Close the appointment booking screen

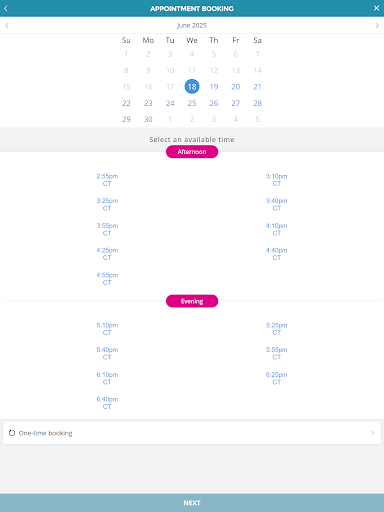click(376, 8)
